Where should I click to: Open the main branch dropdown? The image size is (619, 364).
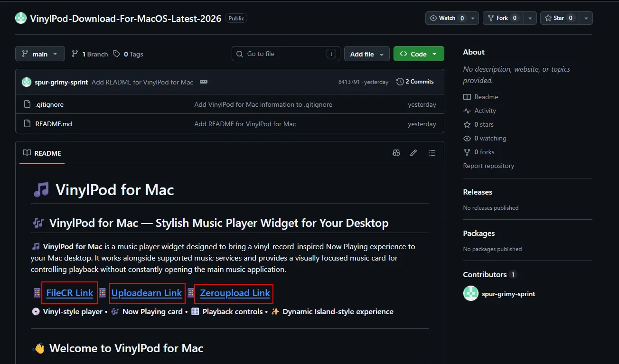(40, 54)
